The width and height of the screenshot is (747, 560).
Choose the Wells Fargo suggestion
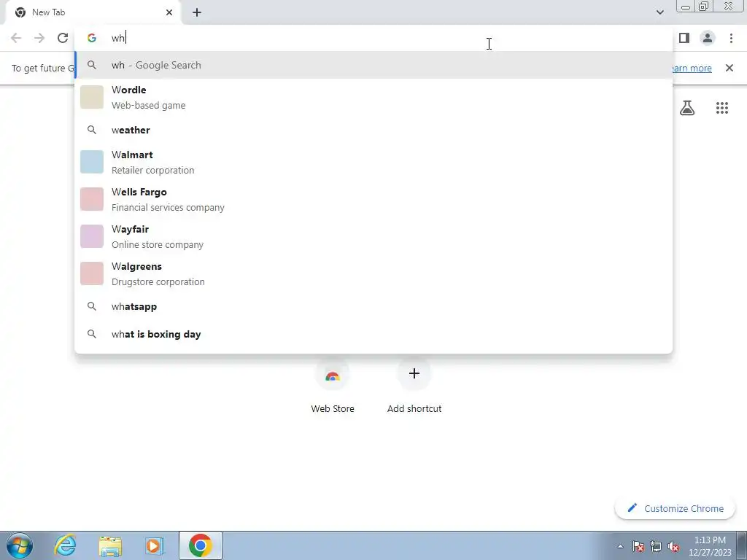click(373, 199)
